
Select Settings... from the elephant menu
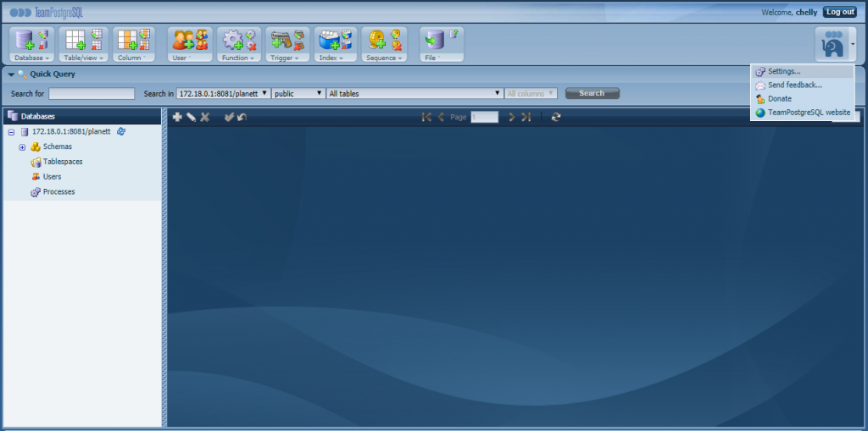(x=803, y=71)
